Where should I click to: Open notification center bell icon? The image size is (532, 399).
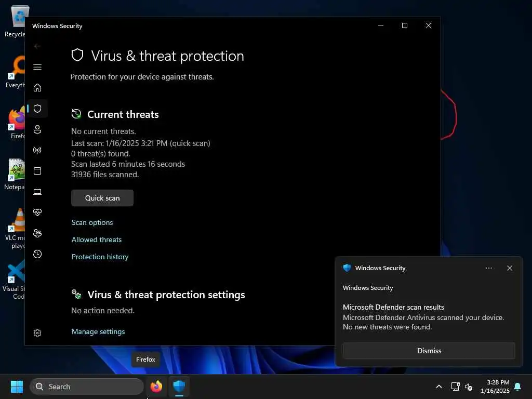[517, 387]
